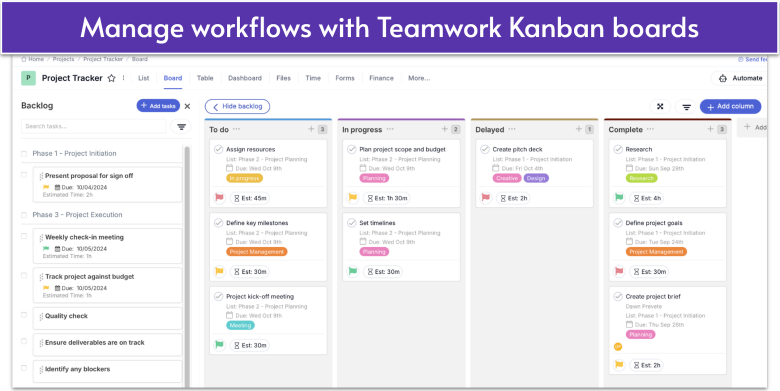This screenshot has height=391, width=780.
Task: Click yellow flag on Create project brief card
Action: [619, 365]
